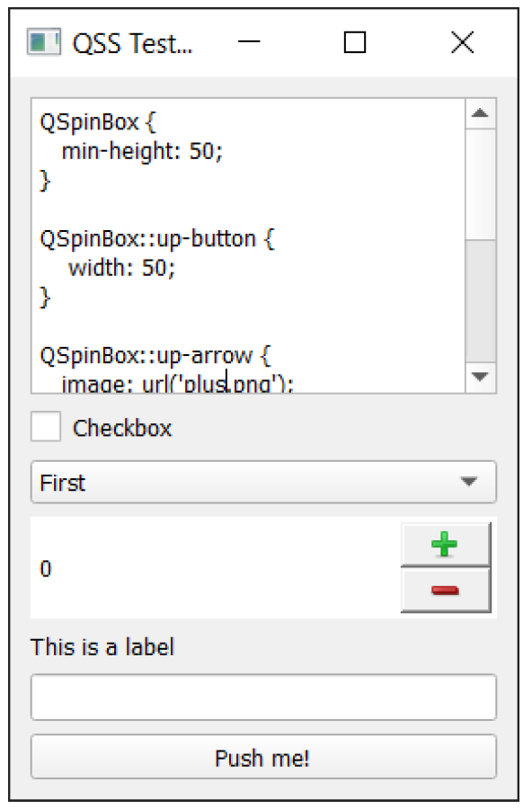Click the green plus spin button
This screenshot has height=809, width=532.
tap(446, 545)
